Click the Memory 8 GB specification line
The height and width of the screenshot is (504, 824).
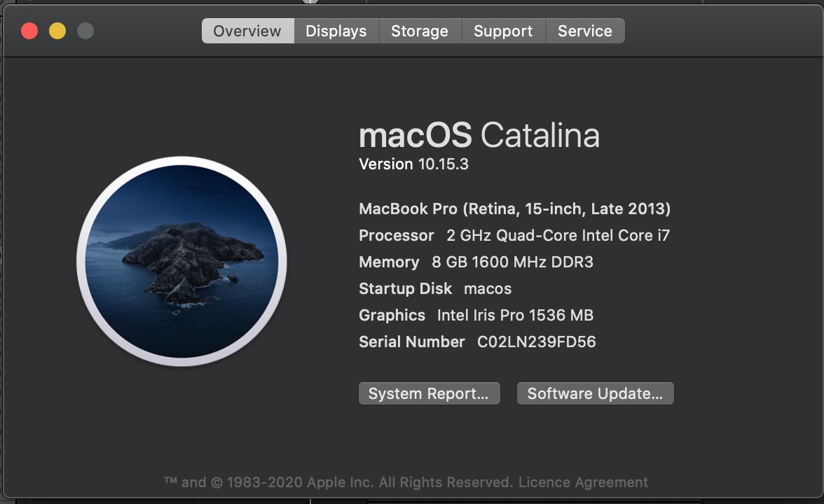476,262
